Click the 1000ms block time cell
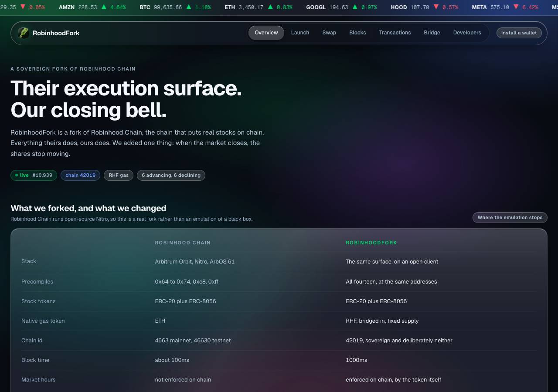 (357, 360)
